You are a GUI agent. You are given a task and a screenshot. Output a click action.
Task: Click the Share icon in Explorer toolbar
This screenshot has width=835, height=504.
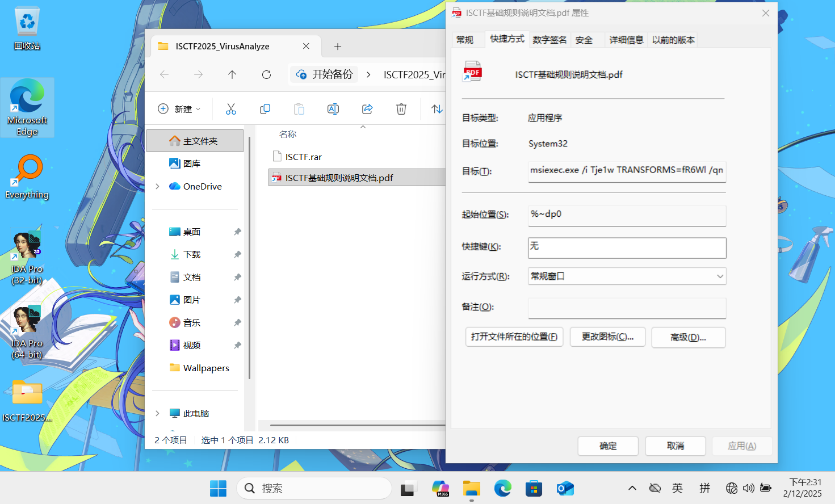tap(367, 109)
